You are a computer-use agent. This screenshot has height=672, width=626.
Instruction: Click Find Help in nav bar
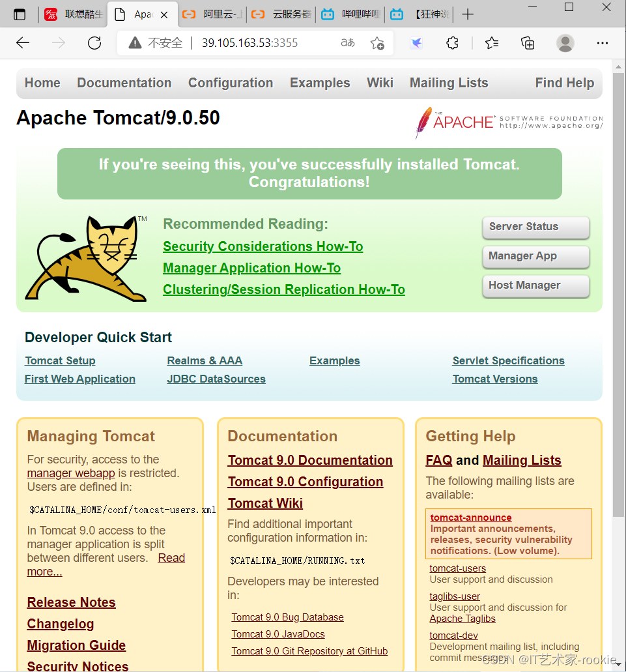coord(564,83)
